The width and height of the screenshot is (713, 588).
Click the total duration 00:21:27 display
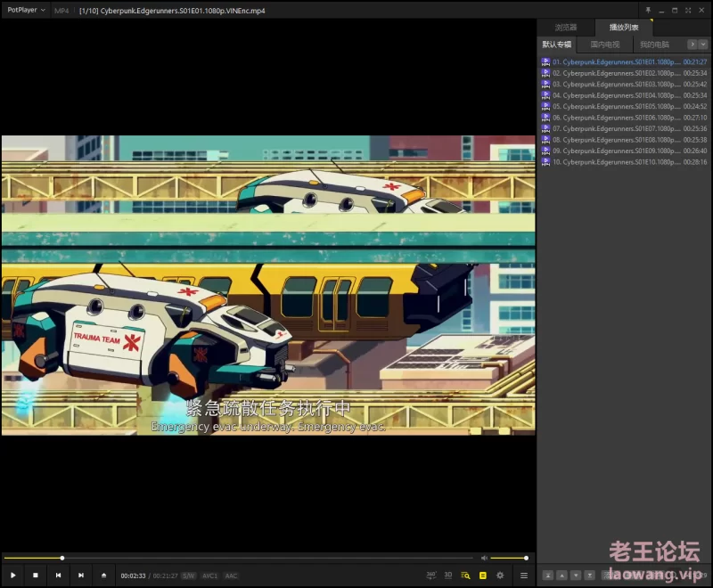tap(165, 576)
